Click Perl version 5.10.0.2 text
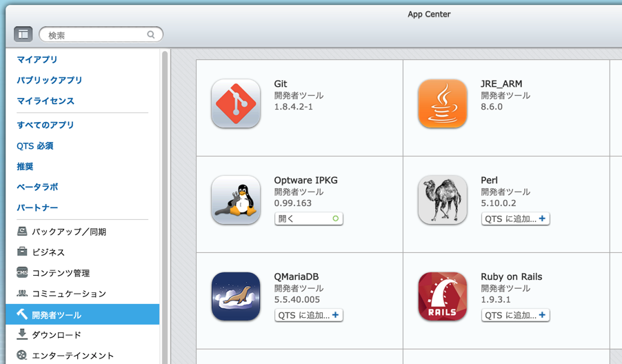This screenshot has width=622, height=364. pyautogui.click(x=499, y=203)
